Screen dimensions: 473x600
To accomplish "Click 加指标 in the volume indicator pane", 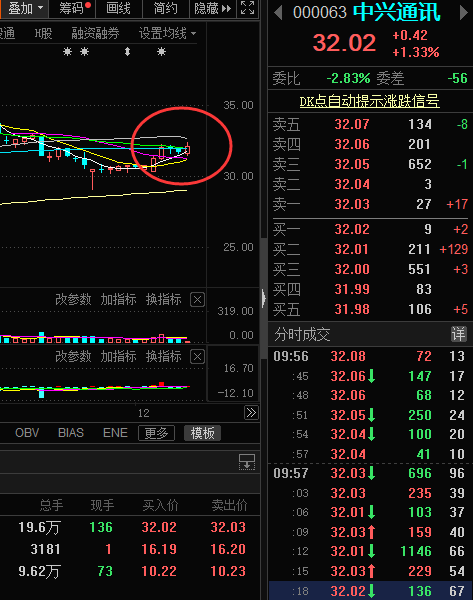I will point(118,299).
